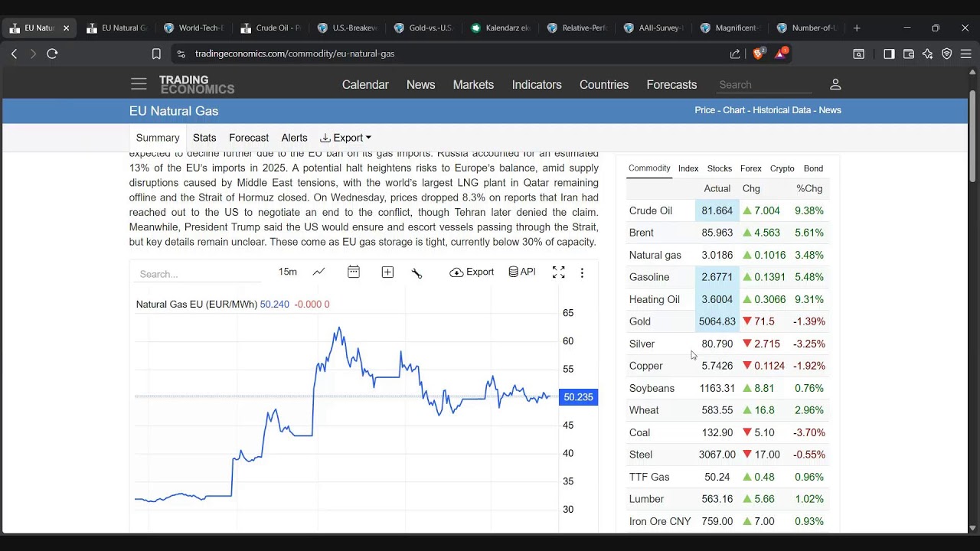Open the browser main menu
Image resolution: width=980 pixels, height=551 pixels.
(966, 54)
